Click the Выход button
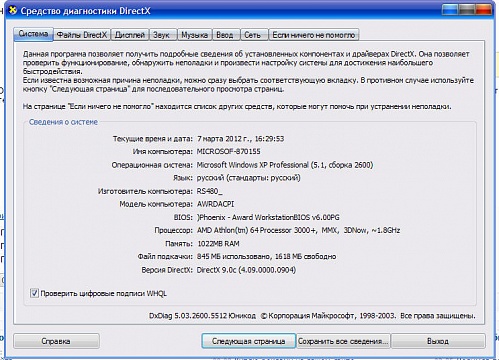 (x=438, y=341)
